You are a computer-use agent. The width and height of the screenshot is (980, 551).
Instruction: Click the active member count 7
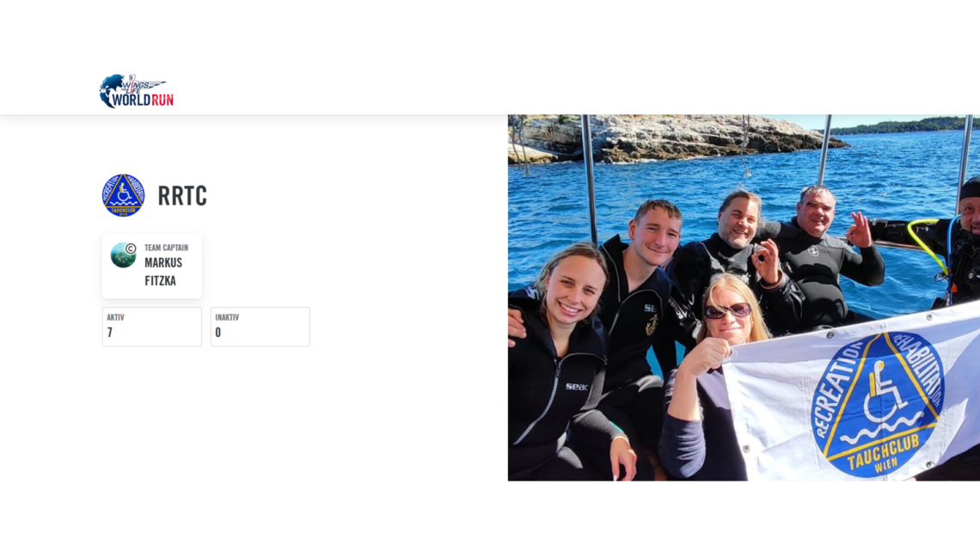110,333
